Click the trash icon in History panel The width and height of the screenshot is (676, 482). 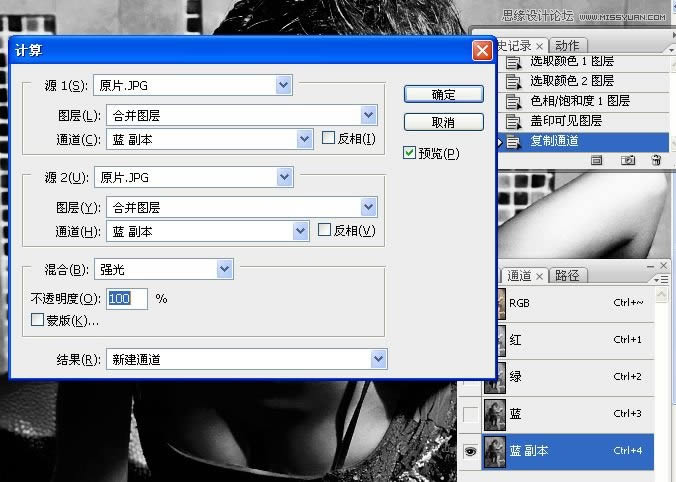(x=656, y=159)
